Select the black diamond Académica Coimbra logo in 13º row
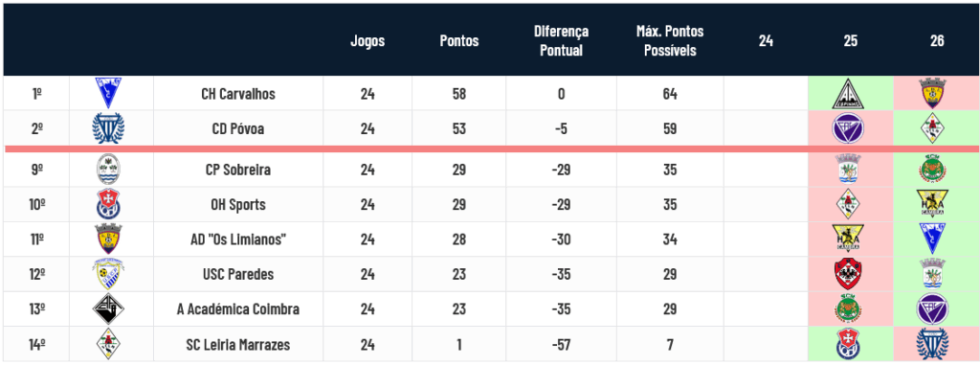The height and width of the screenshot is (365, 980). (x=109, y=308)
